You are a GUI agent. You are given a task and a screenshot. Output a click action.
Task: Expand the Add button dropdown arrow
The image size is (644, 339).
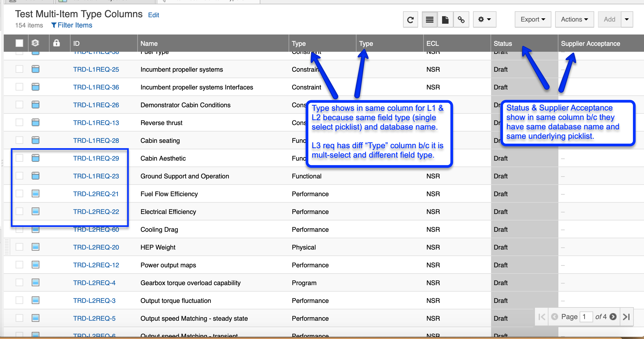click(627, 20)
